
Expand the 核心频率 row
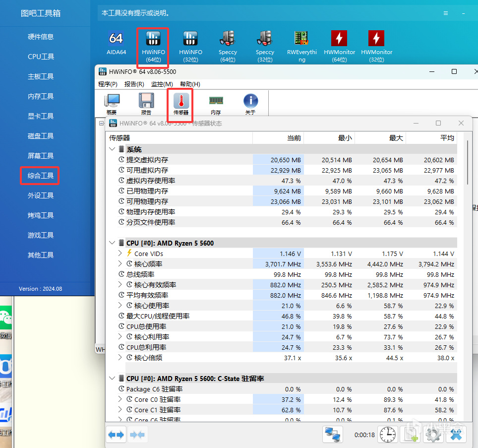point(120,263)
